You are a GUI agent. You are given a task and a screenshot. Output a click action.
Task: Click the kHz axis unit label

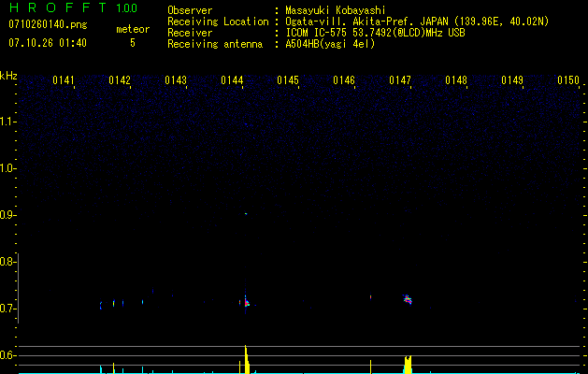point(8,76)
